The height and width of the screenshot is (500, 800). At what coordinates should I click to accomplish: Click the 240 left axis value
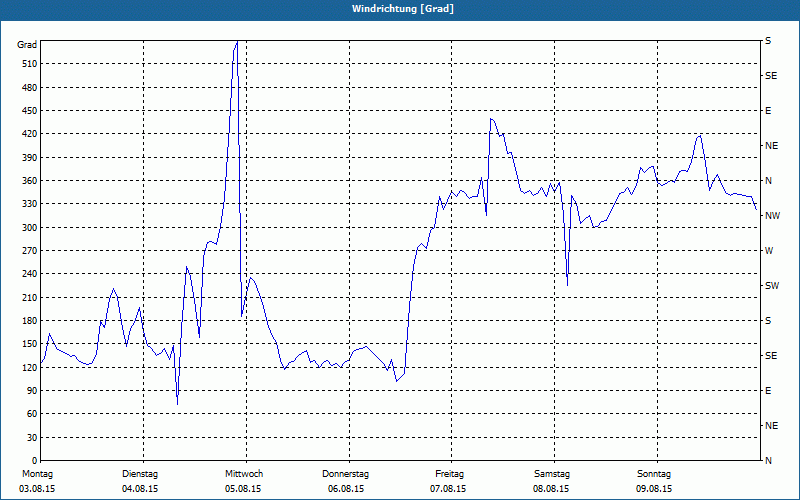click(x=31, y=274)
